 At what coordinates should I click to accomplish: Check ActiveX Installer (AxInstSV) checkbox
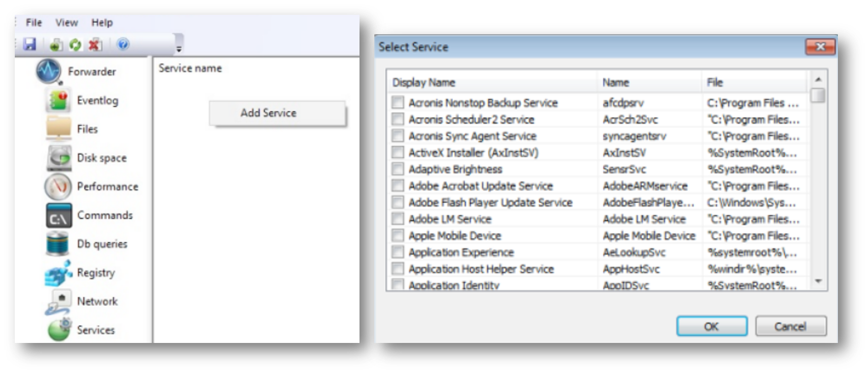coord(397,152)
